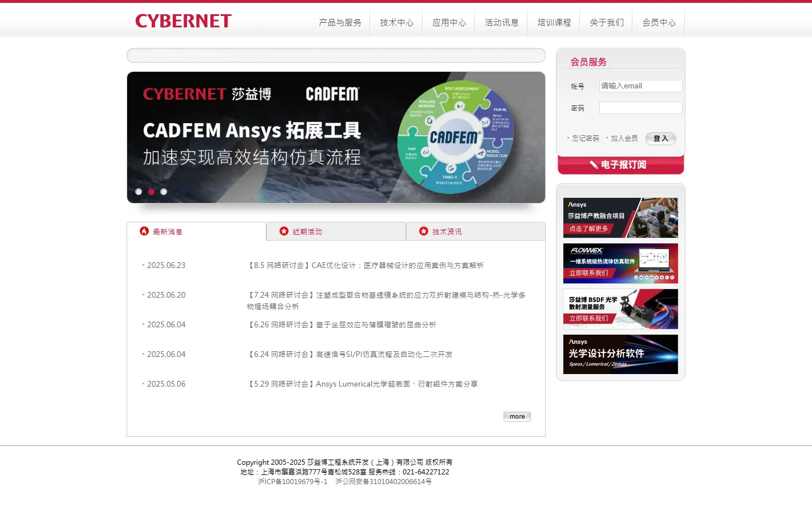Click the 电子报订阅 button
This screenshot has height=532, width=812.
(620, 165)
